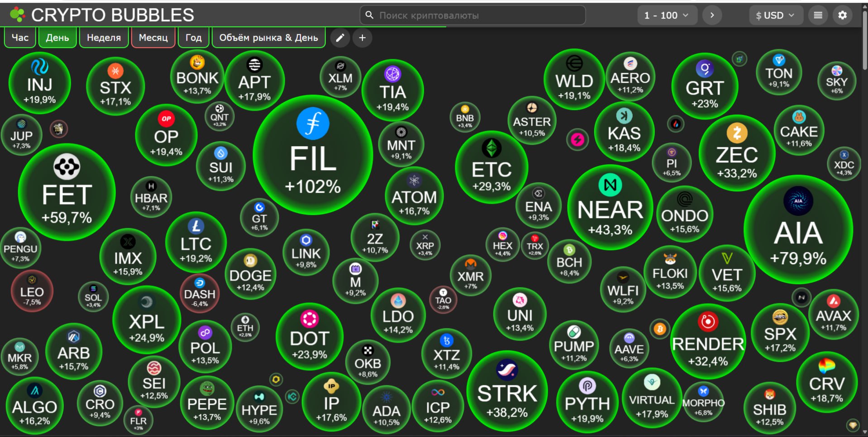
Task: Switch to the Неделя tab
Action: click(104, 38)
